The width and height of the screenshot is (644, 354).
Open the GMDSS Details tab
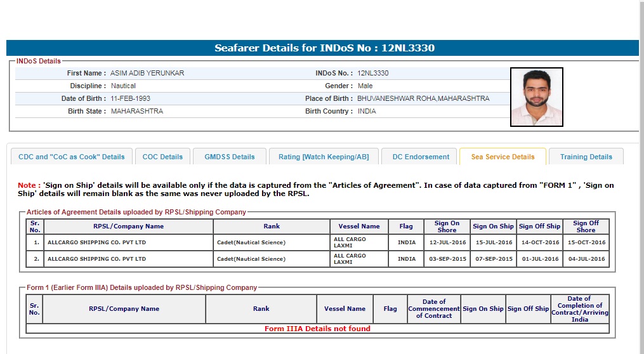tap(229, 157)
